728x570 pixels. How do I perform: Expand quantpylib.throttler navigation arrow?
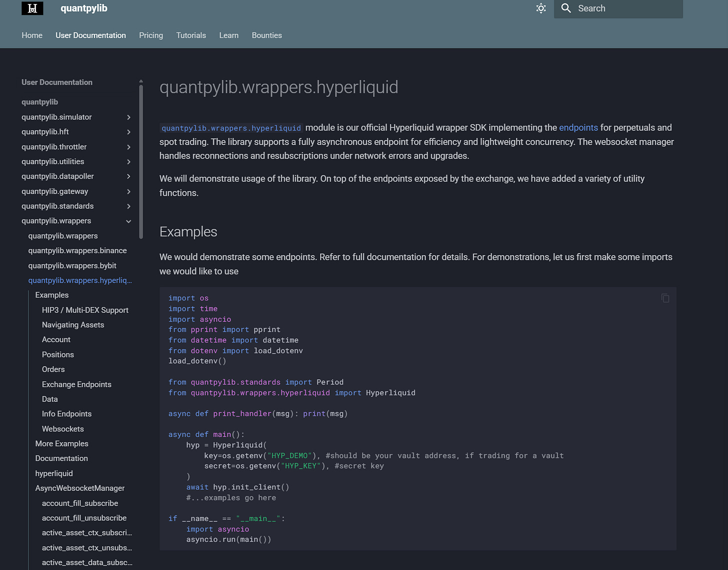pos(128,147)
